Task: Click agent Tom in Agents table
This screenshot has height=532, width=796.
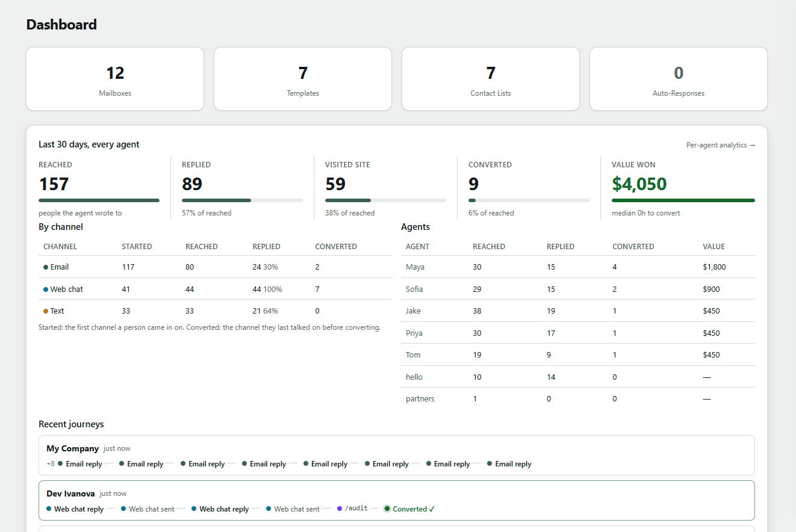Action: pyautogui.click(x=413, y=354)
